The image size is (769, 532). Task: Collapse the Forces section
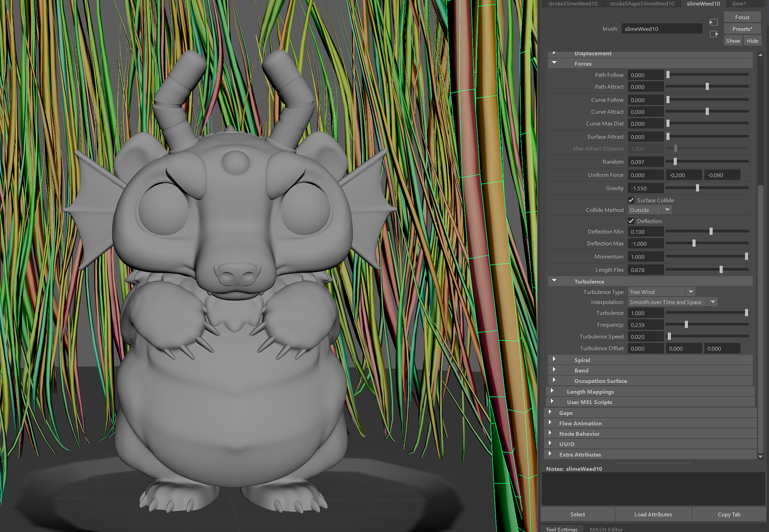click(x=554, y=63)
